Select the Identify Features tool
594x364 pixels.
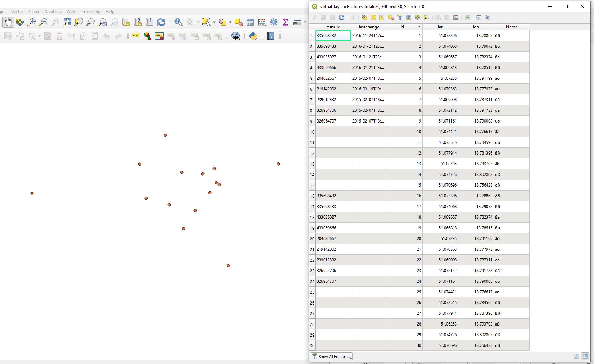point(178,22)
